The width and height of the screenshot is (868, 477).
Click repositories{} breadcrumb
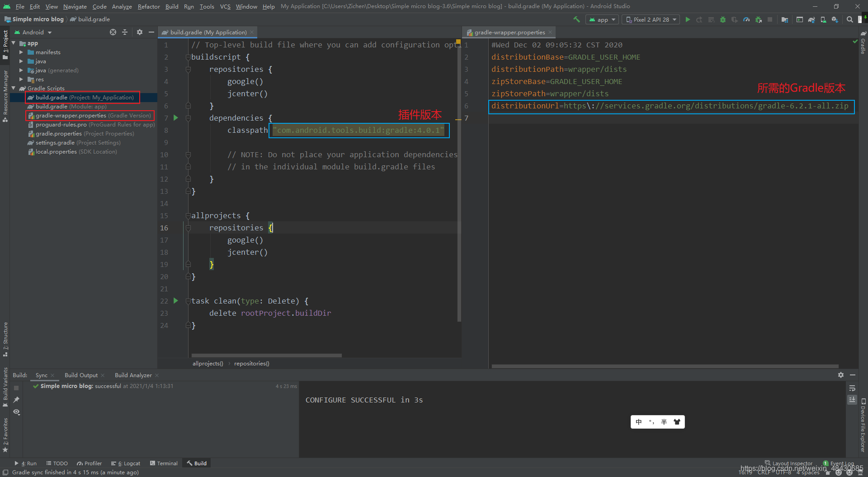[x=252, y=363]
